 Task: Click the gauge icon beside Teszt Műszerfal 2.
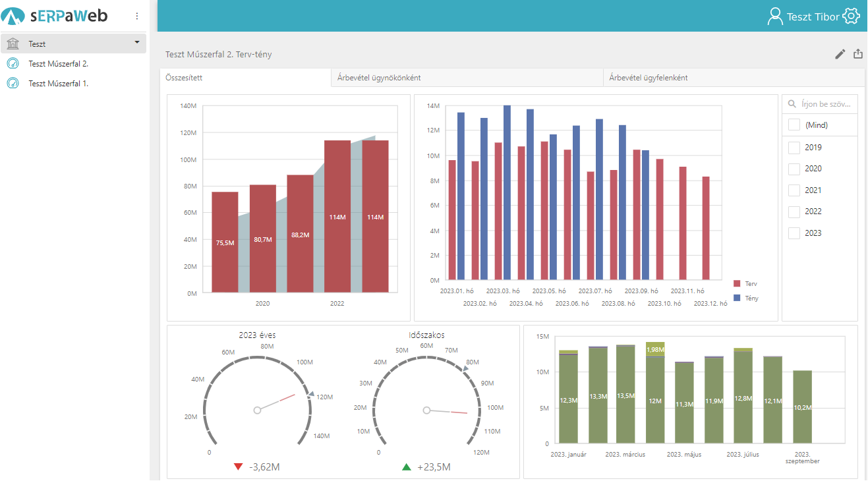coord(13,64)
